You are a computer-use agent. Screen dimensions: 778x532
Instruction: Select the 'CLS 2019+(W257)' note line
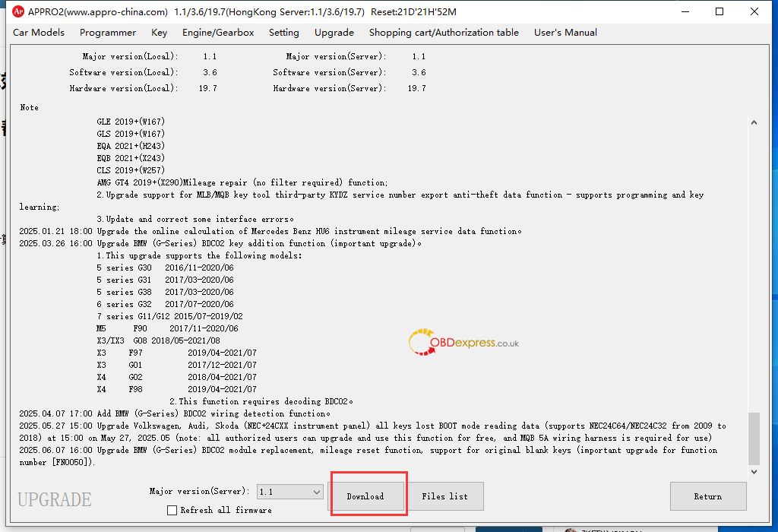[x=131, y=170]
